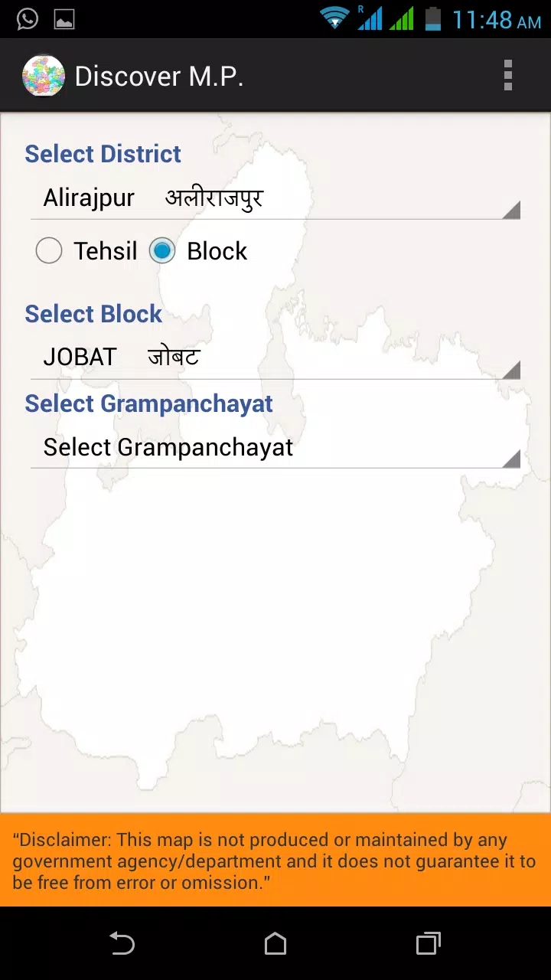Viewport: 551px width, 980px height.
Task: Select the Tehsil radio button
Action: point(49,251)
